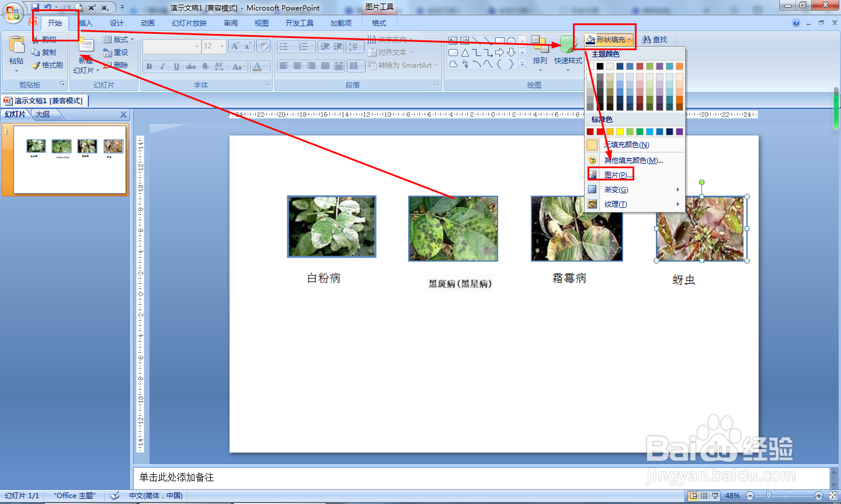Expand the 版式 layout dropdown

pos(119,40)
